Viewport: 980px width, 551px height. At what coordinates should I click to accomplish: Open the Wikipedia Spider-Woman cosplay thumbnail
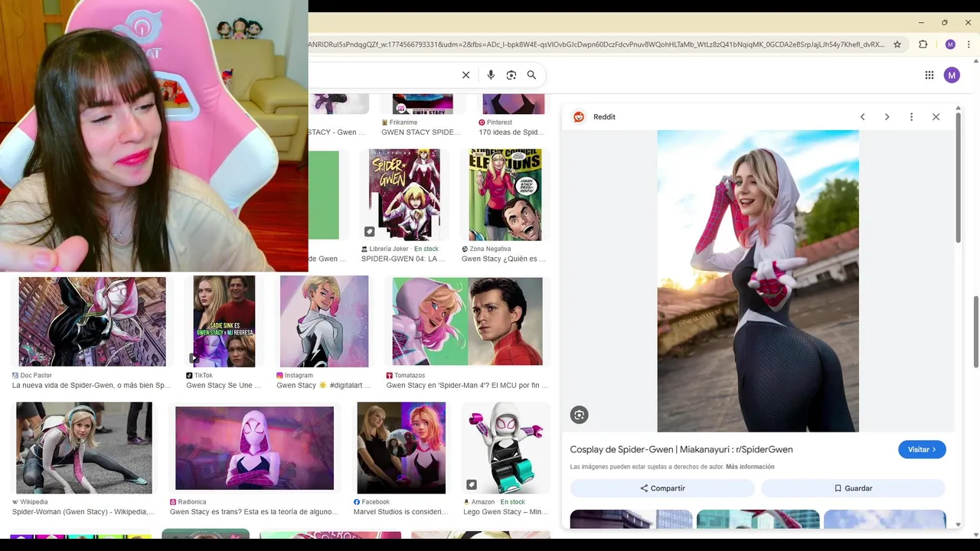pyautogui.click(x=84, y=448)
